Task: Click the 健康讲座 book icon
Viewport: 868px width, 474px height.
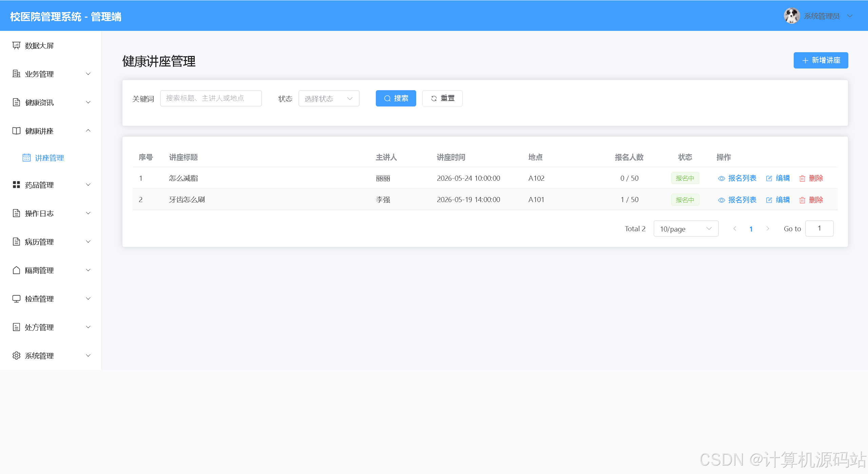Action: click(x=16, y=131)
